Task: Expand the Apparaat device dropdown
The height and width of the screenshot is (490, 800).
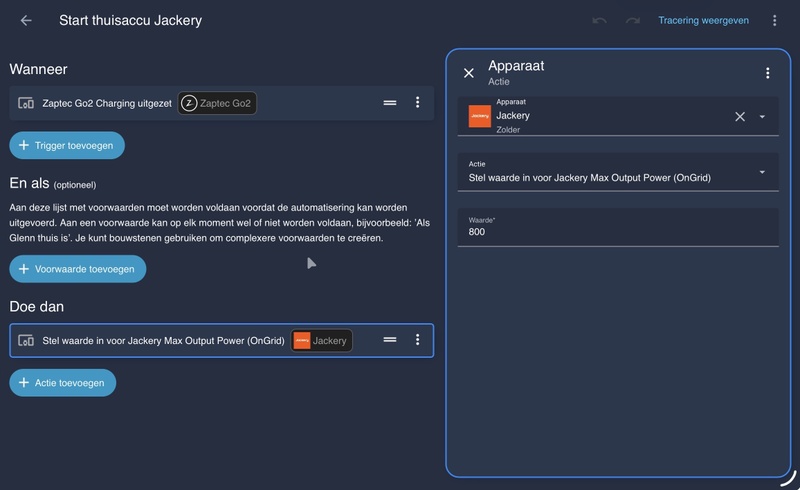Action: (x=762, y=117)
